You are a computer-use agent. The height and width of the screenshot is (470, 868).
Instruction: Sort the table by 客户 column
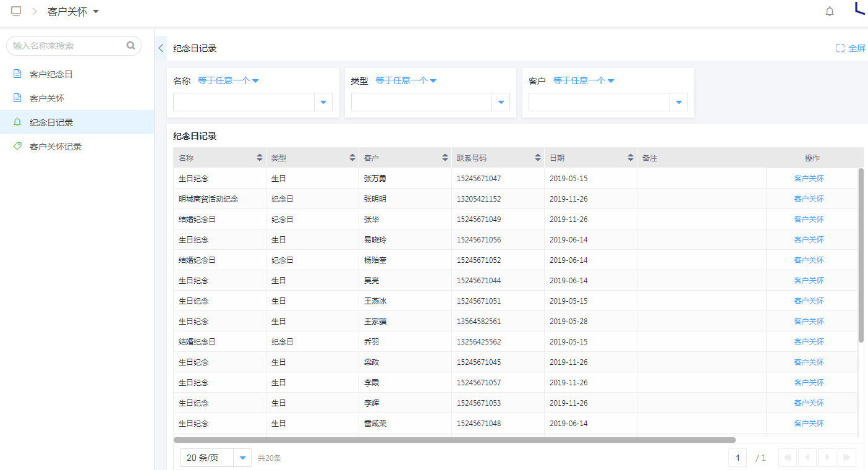(445, 158)
